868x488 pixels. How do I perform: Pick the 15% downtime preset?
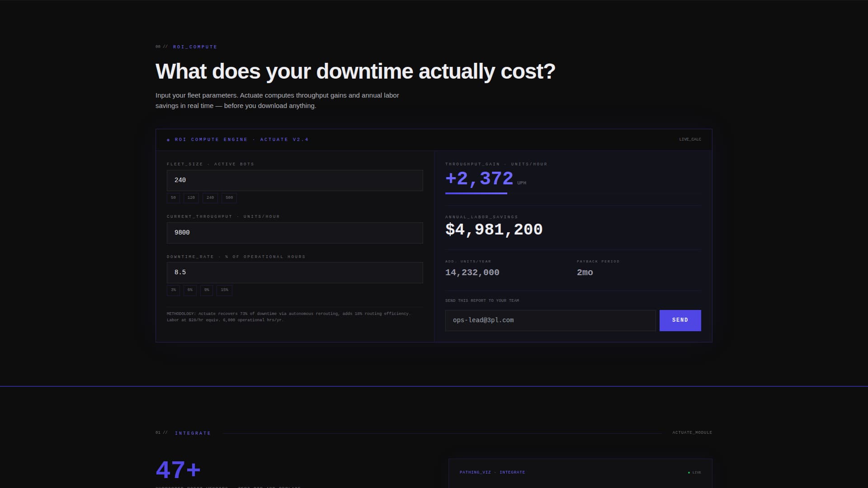(x=224, y=290)
